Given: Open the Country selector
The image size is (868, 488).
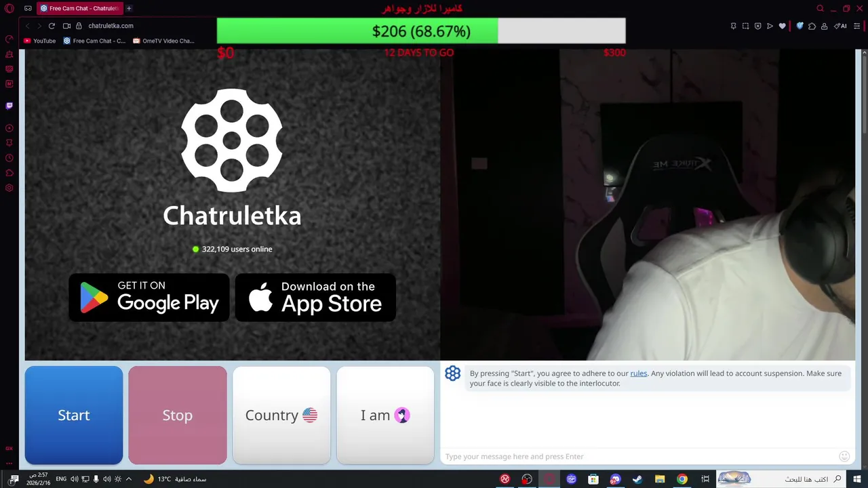Looking at the screenshot, I should [x=281, y=415].
